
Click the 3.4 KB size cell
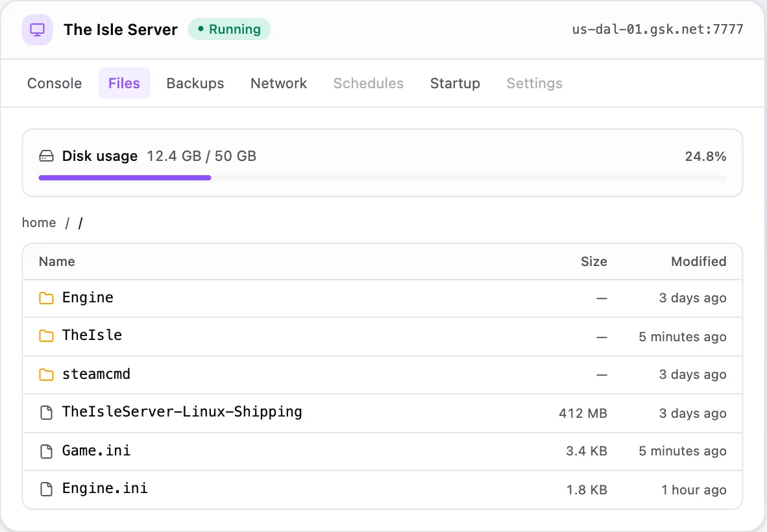[587, 452]
